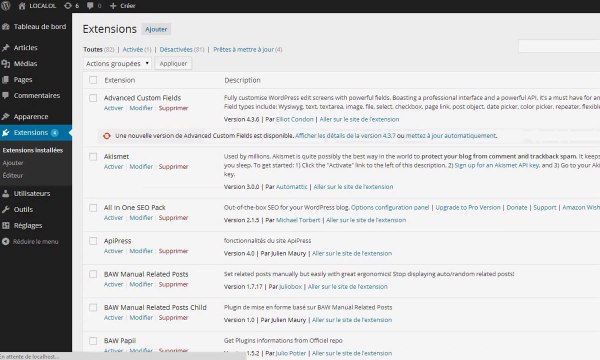Click Sign up for an Akismet API key
Viewport: 600px width, 360px height.
497,165
